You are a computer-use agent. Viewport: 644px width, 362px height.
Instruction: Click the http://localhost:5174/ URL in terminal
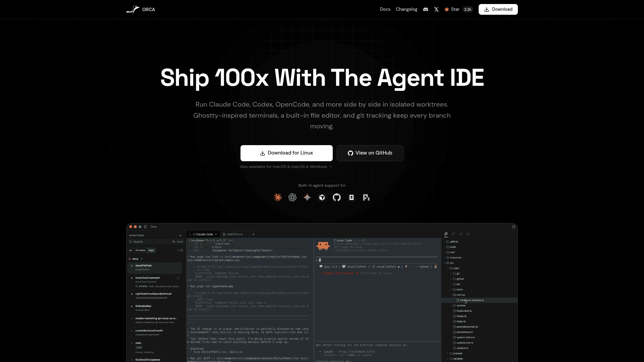click(357, 352)
